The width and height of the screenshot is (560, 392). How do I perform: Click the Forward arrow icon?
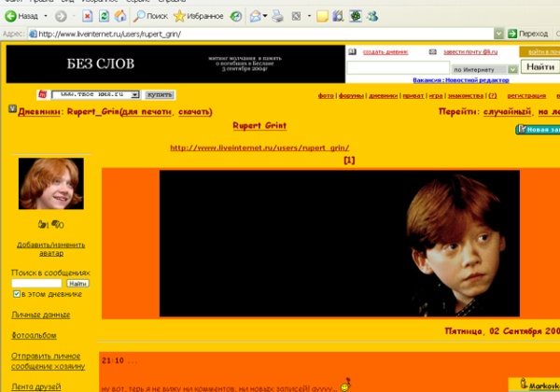click(x=61, y=16)
